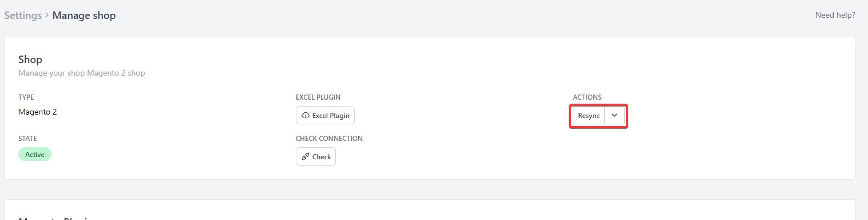Viewport: 868px width, 220px height.
Task: Click the Resync button
Action: 589,115
